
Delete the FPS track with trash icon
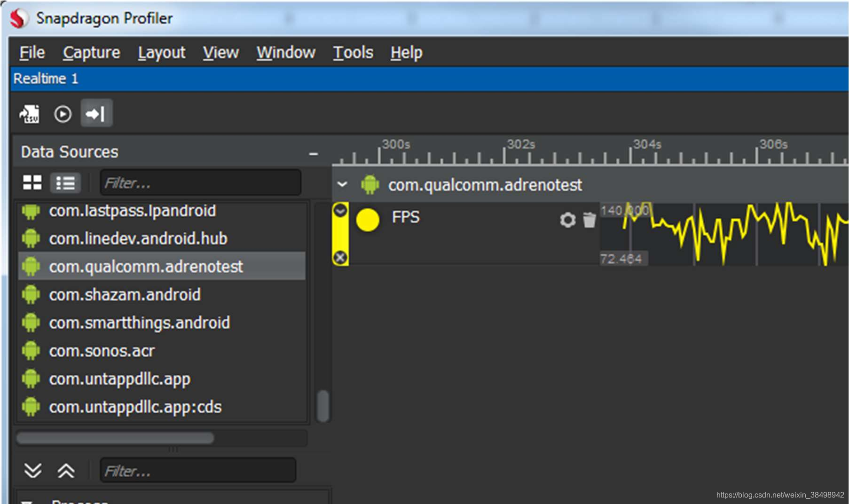pos(589,220)
